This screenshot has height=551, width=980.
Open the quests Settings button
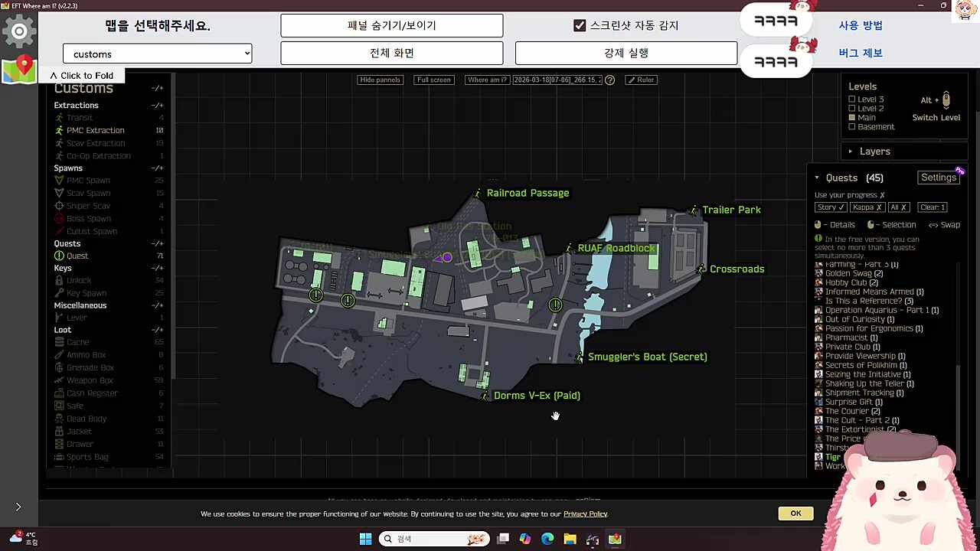(939, 178)
